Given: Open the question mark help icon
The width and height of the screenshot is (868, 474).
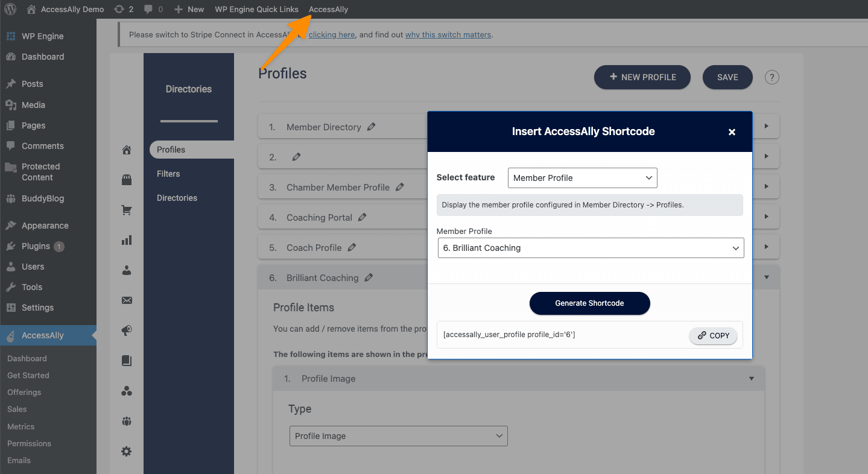Looking at the screenshot, I should (x=772, y=77).
